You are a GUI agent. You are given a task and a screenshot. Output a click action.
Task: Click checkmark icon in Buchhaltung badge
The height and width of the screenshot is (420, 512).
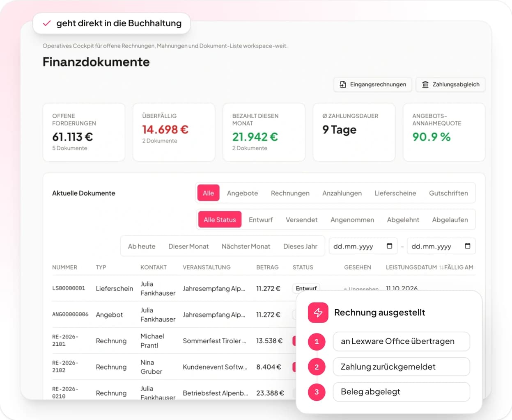coord(47,23)
